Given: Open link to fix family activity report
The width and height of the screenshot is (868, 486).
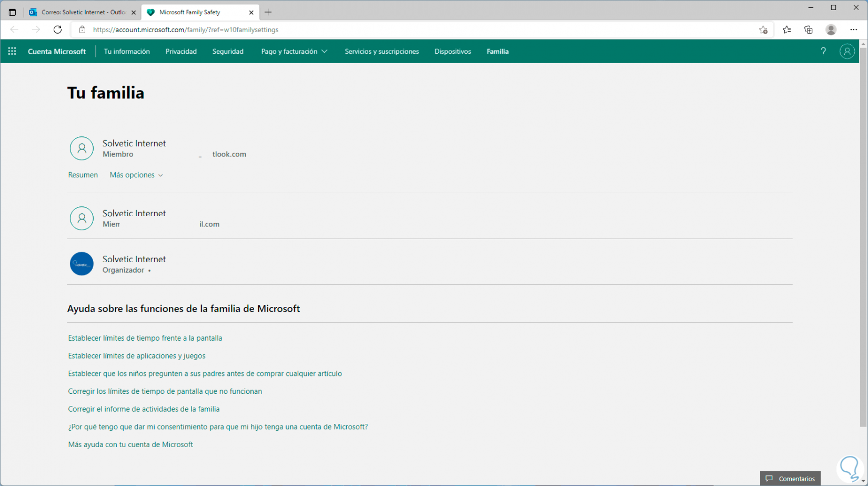Looking at the screenshot, I should (x=144, y=409).
